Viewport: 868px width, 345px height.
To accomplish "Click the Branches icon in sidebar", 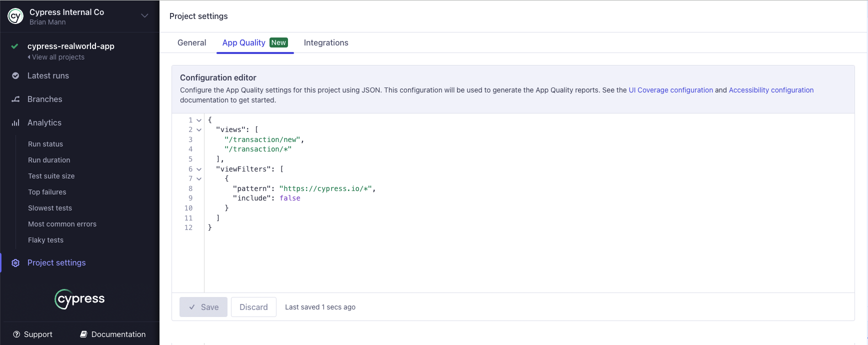I will point(15,99).
